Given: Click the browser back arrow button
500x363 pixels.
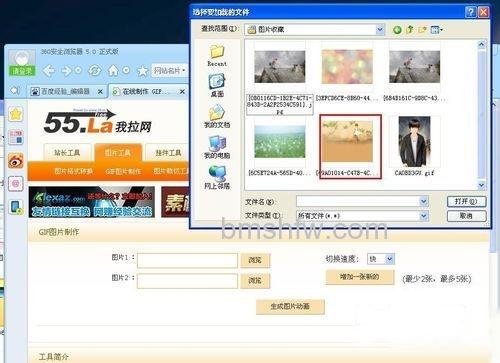Looking at the screenshot, I should 49,71.
